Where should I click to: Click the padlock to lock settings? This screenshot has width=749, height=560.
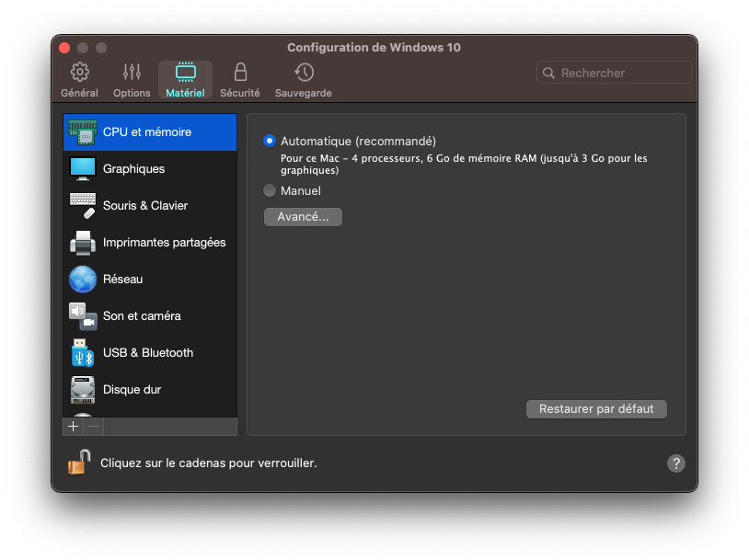[79, 463]
